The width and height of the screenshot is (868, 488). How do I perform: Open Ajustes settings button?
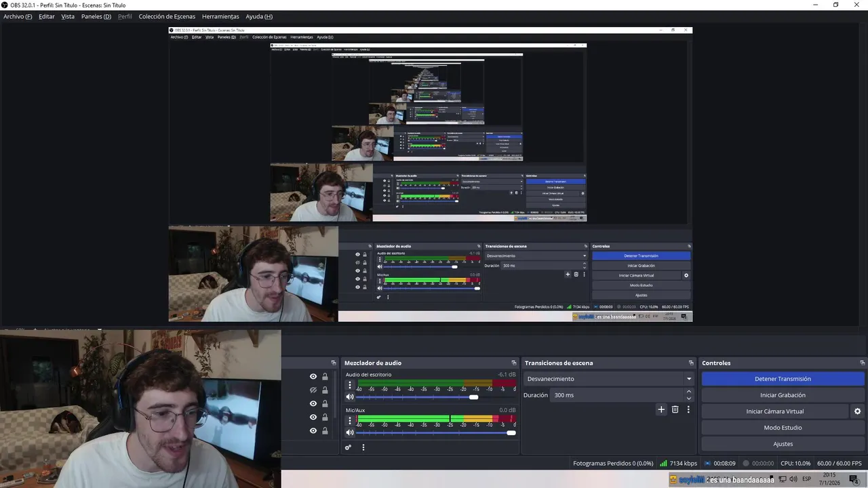point(783,444)
